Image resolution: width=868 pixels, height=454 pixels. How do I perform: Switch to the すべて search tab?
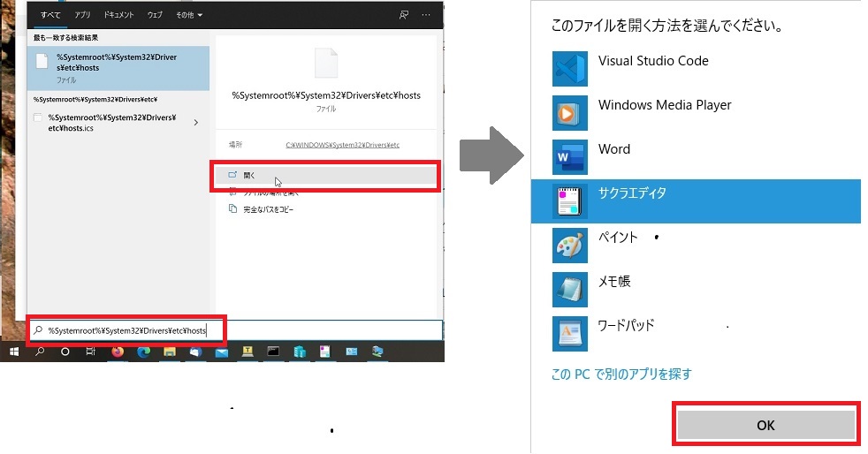click(50, 15)
